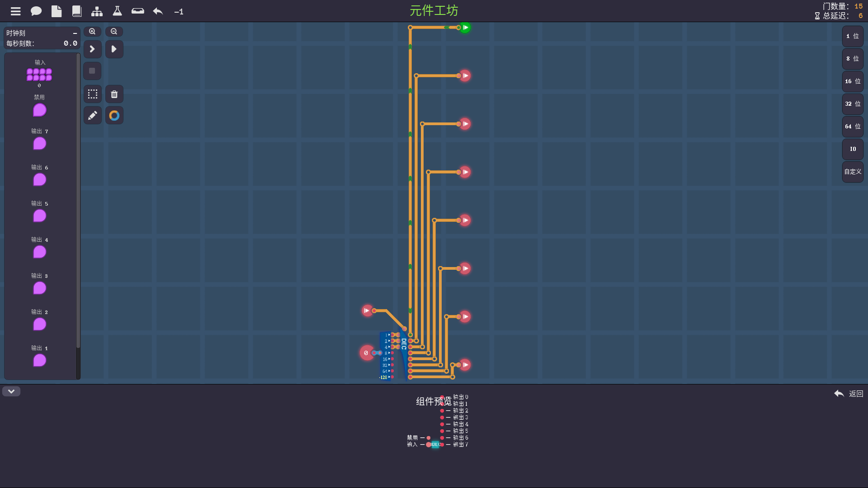868x488 pixels.
Task: Collapse the clock tick panel
Action: click(75, 33)
